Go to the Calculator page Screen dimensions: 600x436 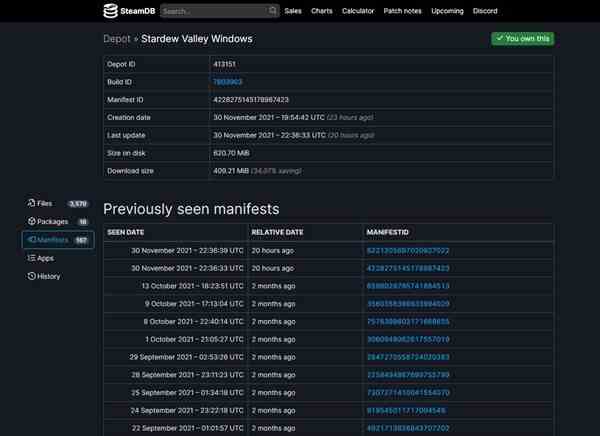358,11
